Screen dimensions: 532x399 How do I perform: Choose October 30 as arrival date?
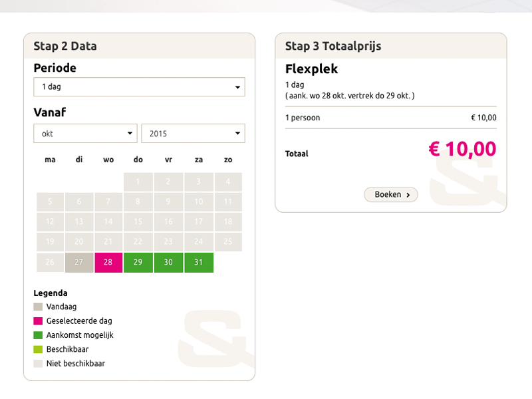point(168,262)
